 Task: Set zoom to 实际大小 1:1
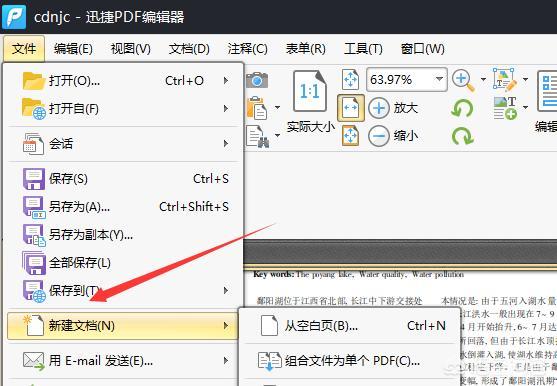(x=310, y=101)
